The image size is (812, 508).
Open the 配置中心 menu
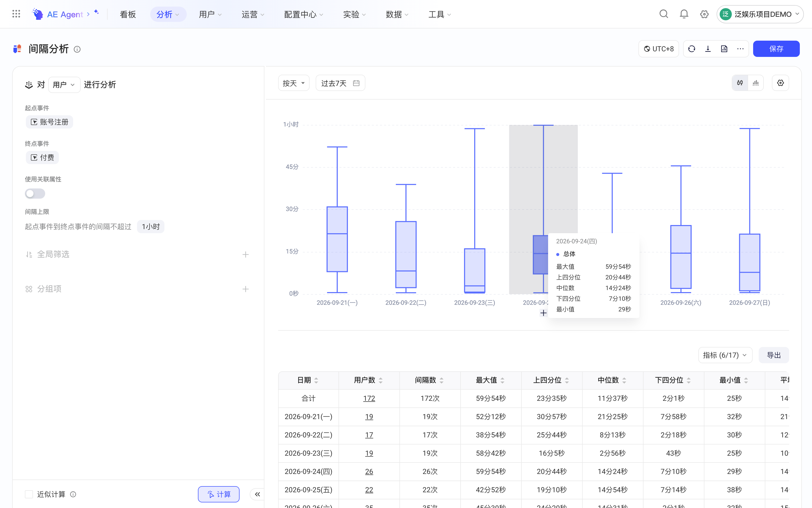tap(304, 14)
